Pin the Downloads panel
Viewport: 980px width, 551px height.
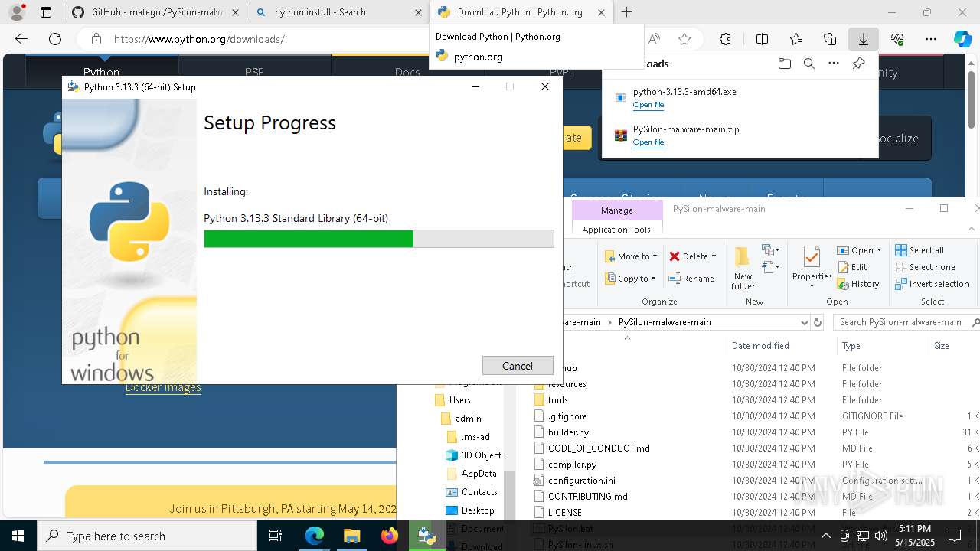point(858,64)
